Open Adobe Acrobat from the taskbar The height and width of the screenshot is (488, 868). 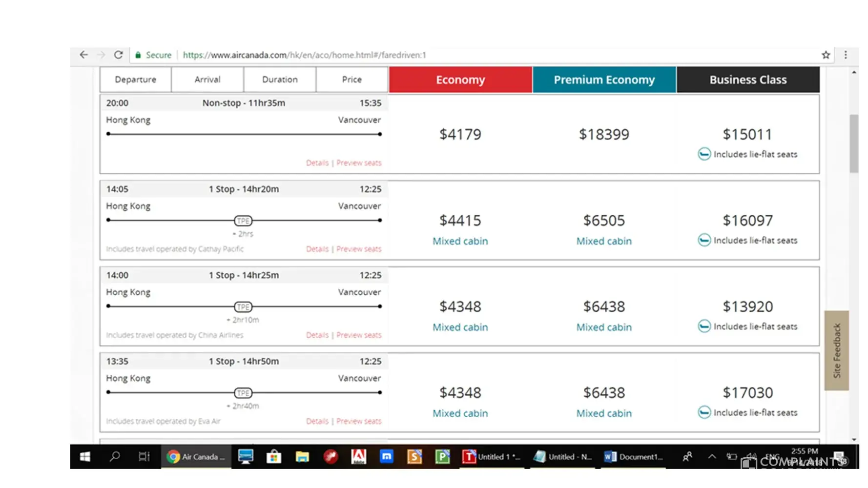[358, 457]
